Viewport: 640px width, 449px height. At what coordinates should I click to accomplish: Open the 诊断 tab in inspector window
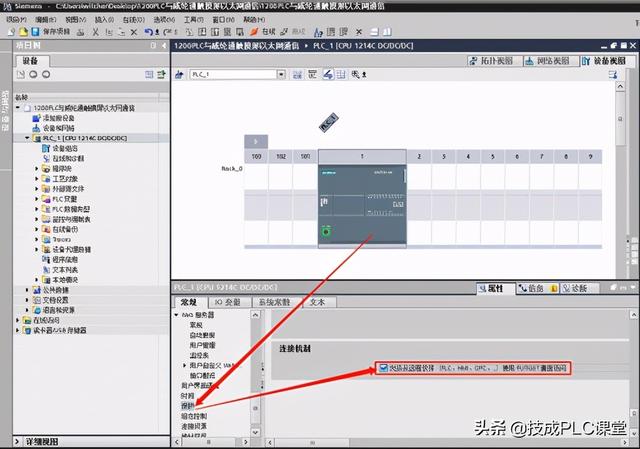(x=580, y=289)
